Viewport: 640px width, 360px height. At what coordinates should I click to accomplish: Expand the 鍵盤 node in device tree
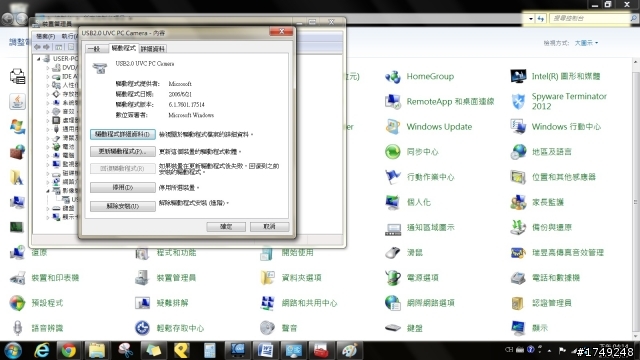pos(48,208)
